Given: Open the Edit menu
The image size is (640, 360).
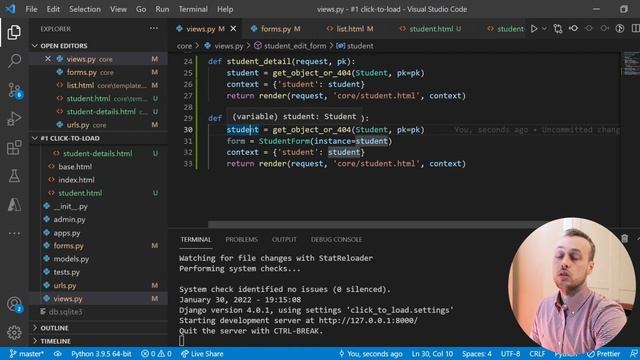Looking at the screenshot, I should pos(53,9).
